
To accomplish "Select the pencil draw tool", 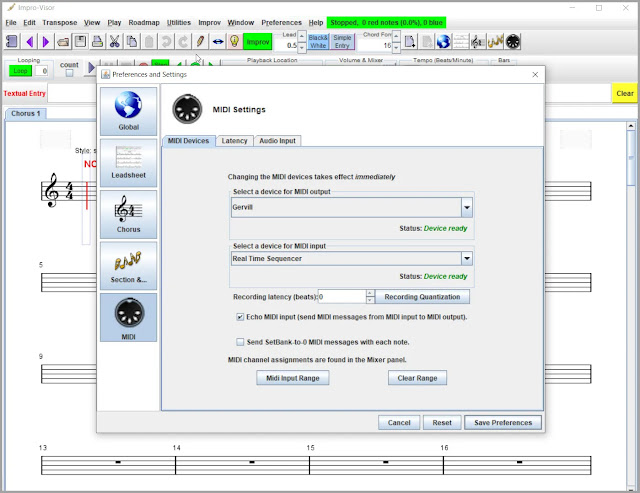I will pos(200,42).
